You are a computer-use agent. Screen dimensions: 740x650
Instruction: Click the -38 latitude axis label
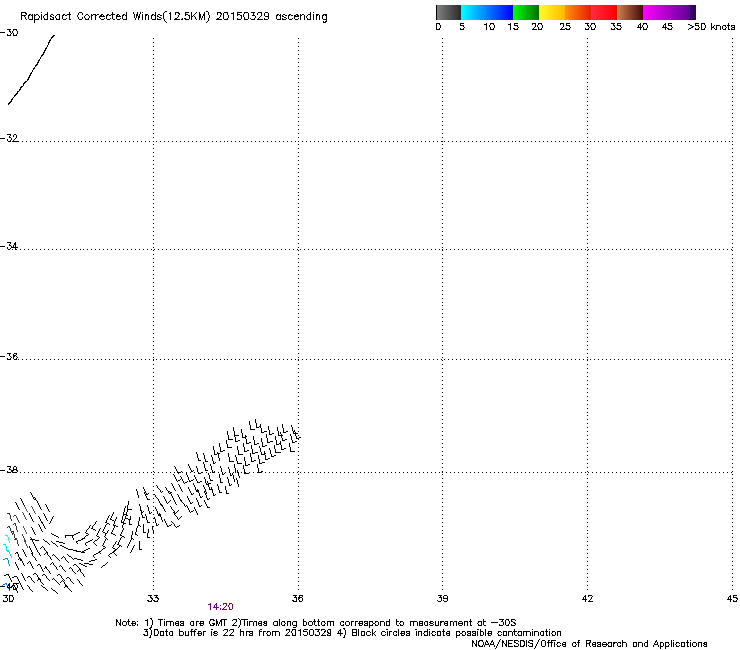point(9,470)
